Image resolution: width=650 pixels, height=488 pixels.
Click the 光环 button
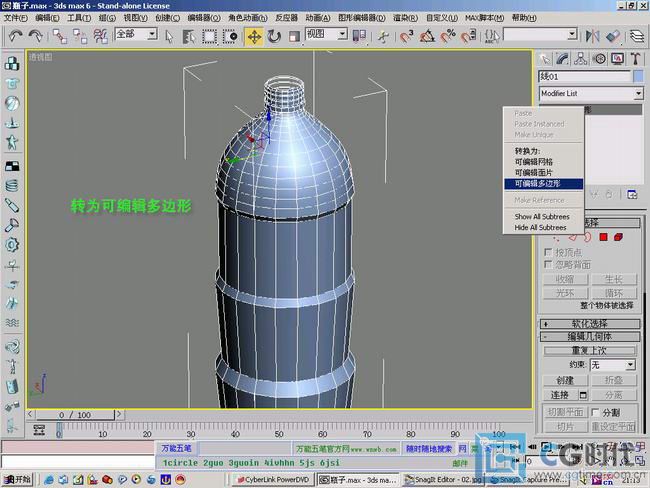565,293
